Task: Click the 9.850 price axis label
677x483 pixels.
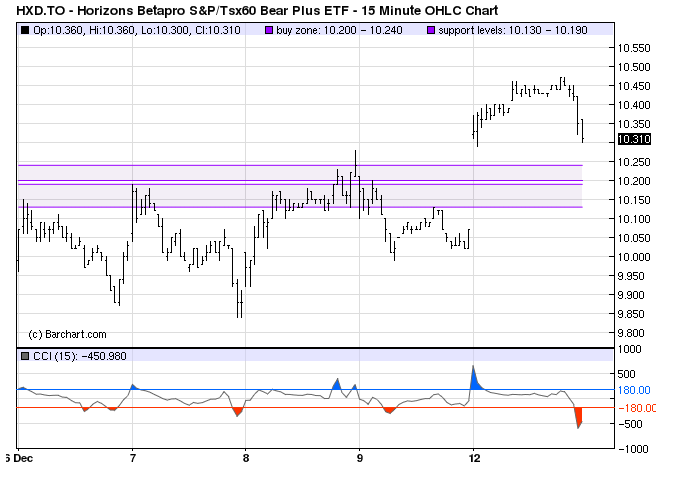Action: tap(634, 314)
